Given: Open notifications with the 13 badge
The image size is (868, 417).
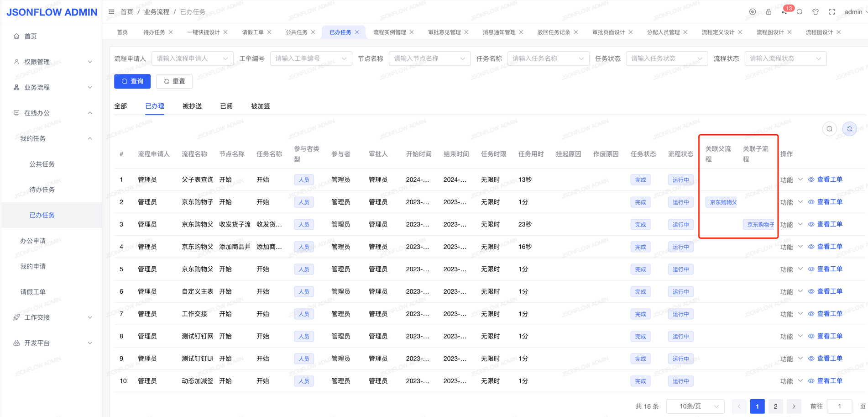Looking at the screenshot, I should [784, 12].
